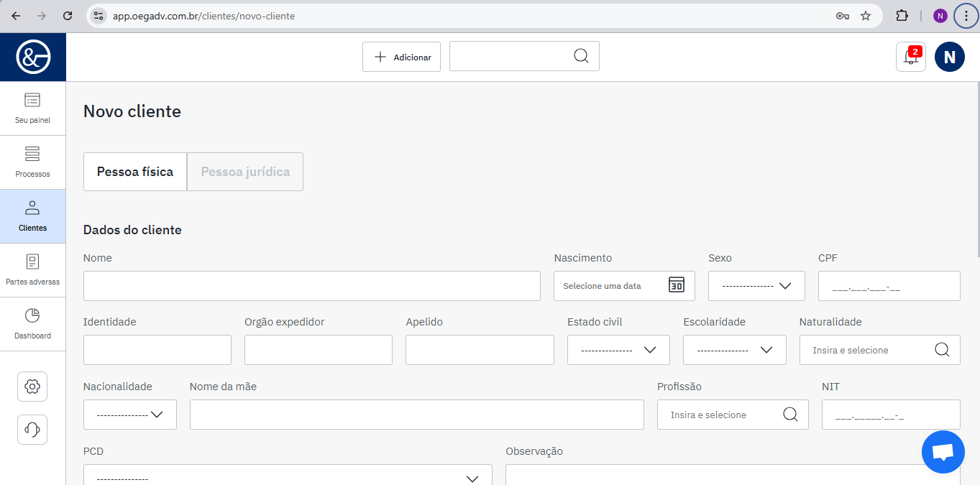Open the browser extensions puzzle icon

[902, 16]
